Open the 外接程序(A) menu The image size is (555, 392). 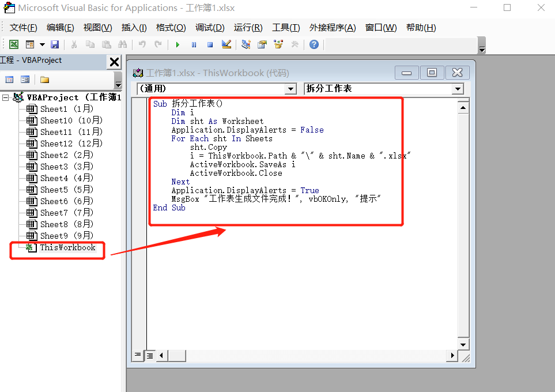[333, 28]
